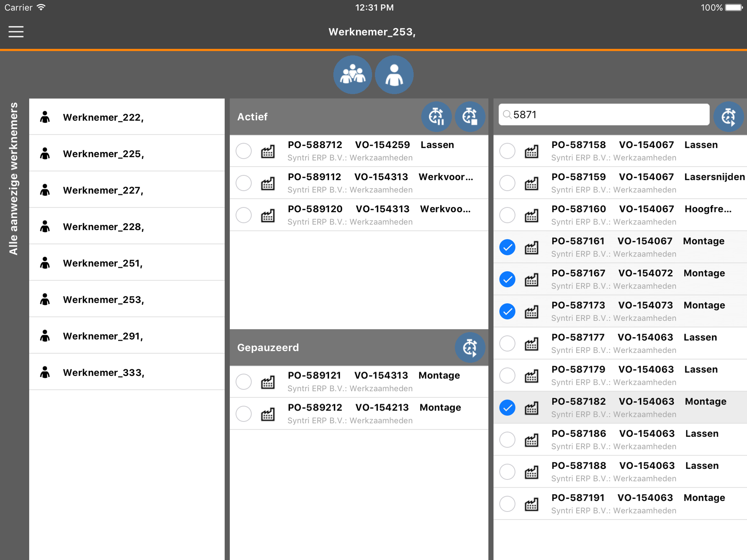747x560 pixels.
Task: Select employee Werknemer_291
Action: [127, 336]
